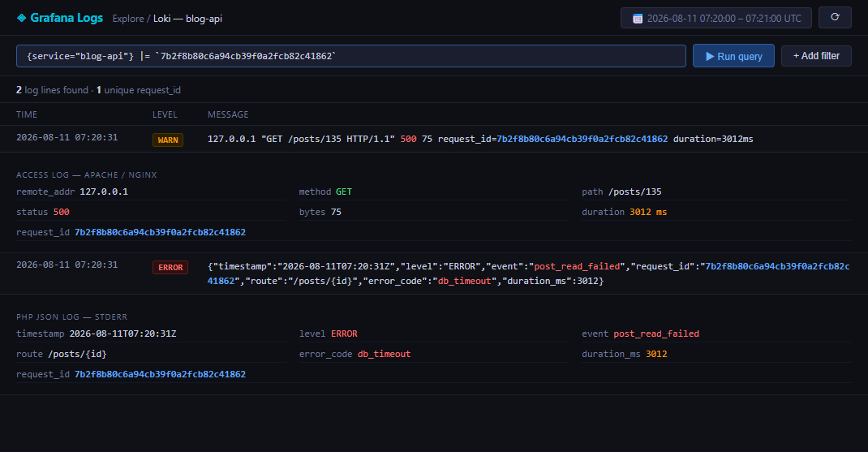
Task: Click the duration value 3012 ms
Action: tap(648, 212)
